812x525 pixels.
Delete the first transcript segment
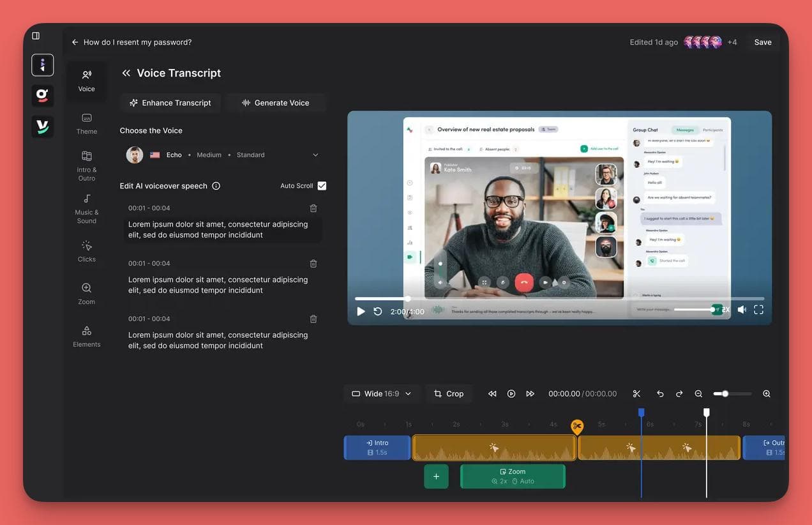tap(313, 208)
